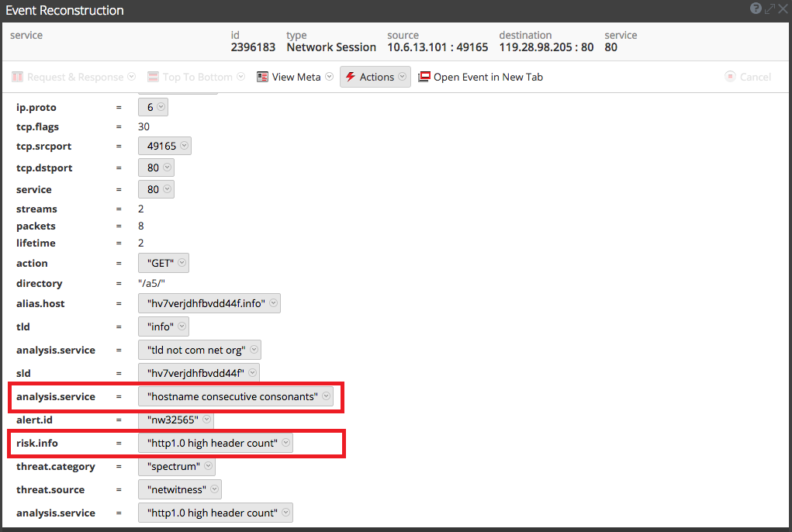Image resolution: width=792 pixels, height=532 pixels.
Task: Click the Actions lightning bolt icon
Action: click(x=350, y=77)
